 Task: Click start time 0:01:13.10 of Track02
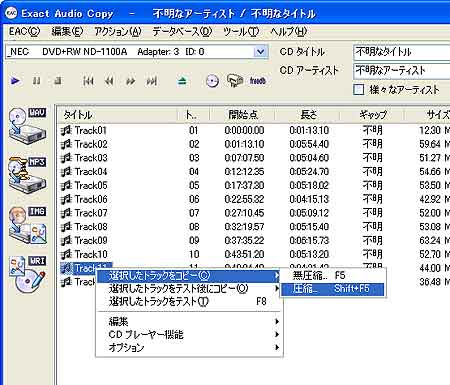(x=244, y=144)
